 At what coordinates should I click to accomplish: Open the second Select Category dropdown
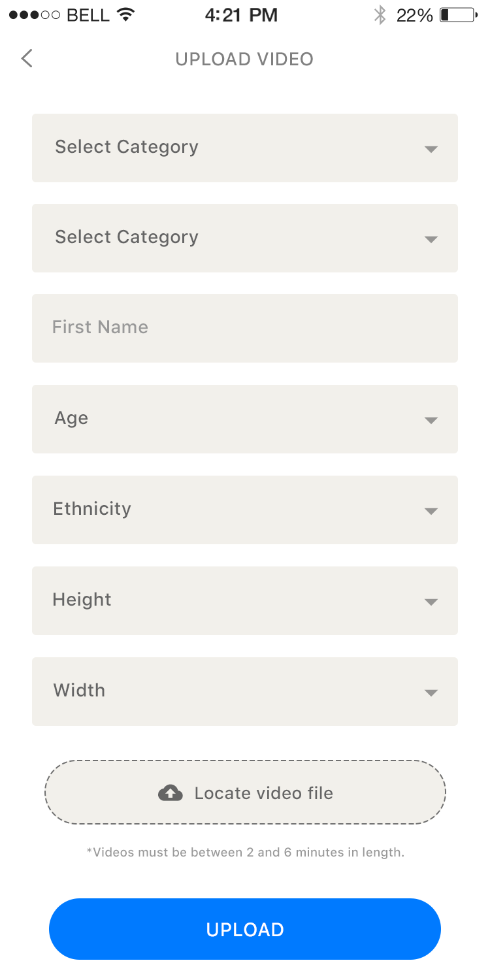pos(245,238)
